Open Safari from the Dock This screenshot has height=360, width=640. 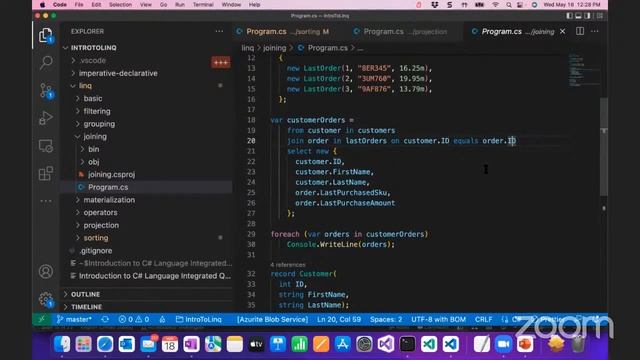click(x=105, y=344)
